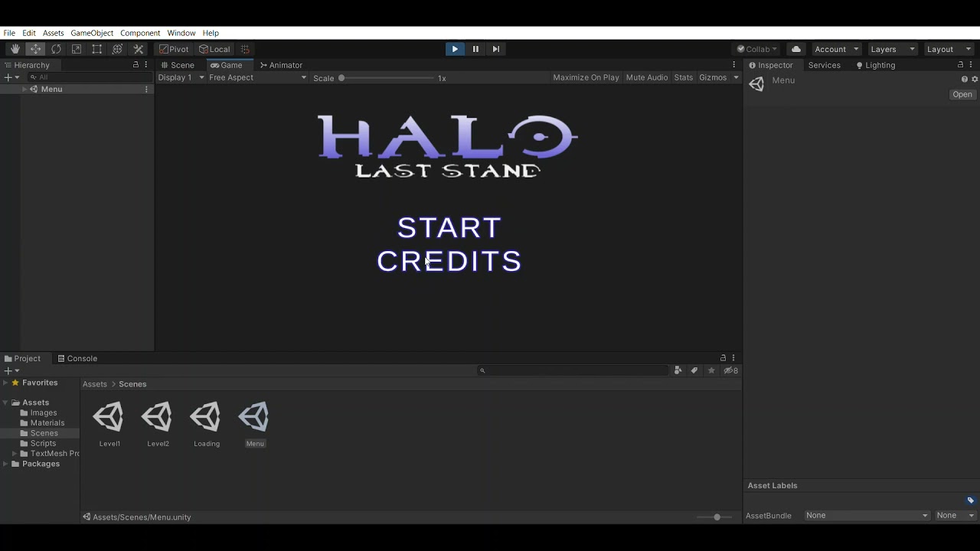Open the File menu
The height and width of the screenshot is (551, 980).
click(x=9, y=33)
